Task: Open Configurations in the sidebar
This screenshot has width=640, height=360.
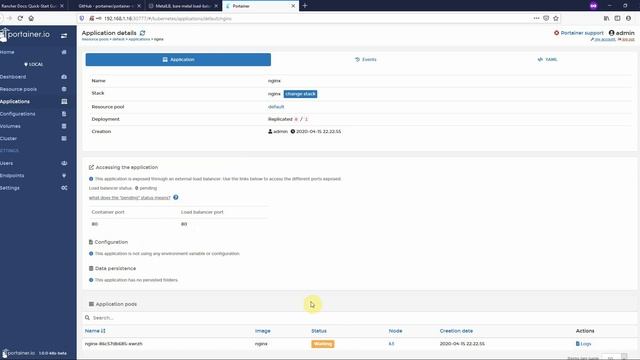Action: 18,114
